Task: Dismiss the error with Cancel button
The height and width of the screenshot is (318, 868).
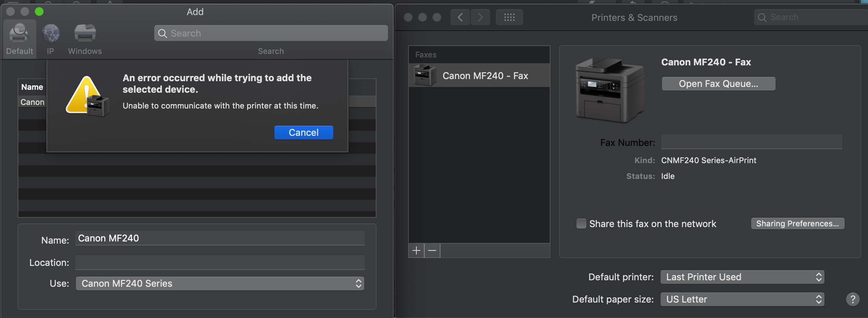Action: coord(304,133)
